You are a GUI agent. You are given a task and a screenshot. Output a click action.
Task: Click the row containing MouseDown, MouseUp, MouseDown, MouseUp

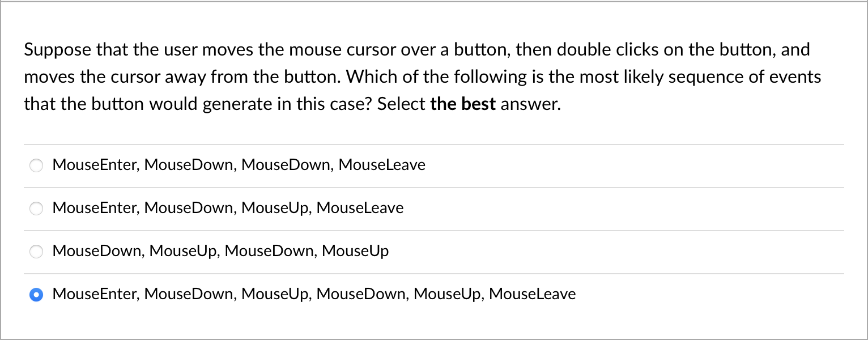coord(220,251)
